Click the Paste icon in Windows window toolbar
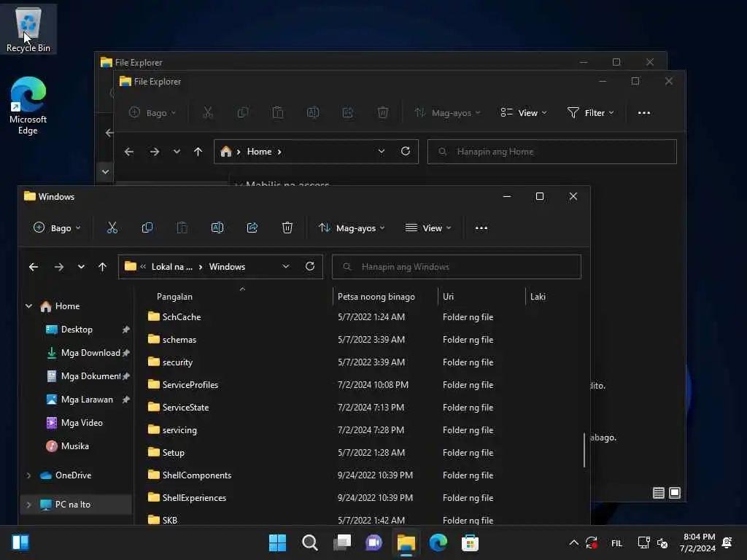Screen dimensions: 747x560 tap(182, 228)
